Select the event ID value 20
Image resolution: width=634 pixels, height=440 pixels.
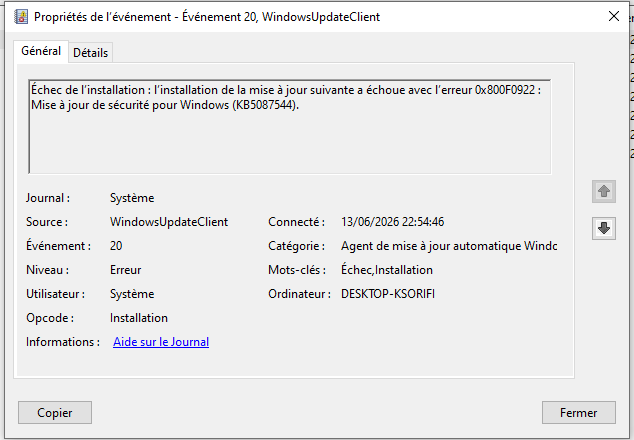coord(116,246)
